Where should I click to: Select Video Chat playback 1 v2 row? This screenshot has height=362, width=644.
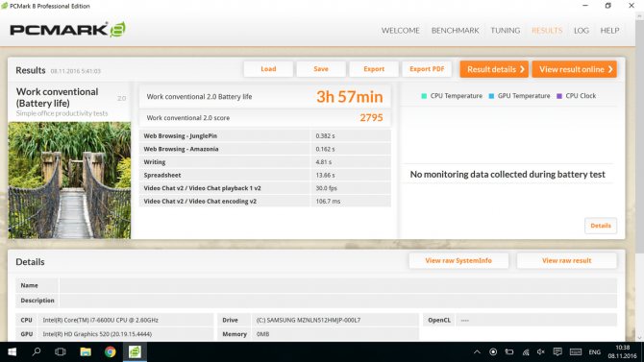click(x=265, y=188)
